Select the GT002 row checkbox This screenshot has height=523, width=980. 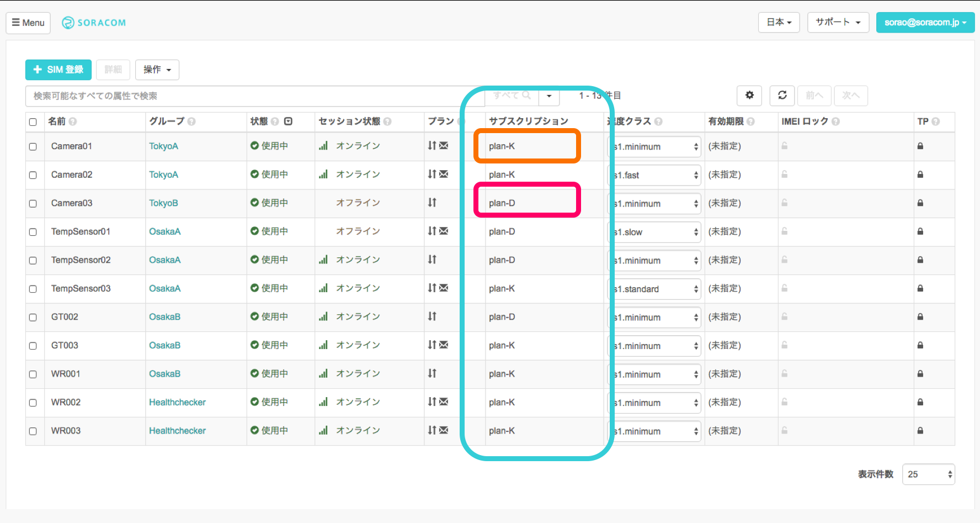point(33,318)
